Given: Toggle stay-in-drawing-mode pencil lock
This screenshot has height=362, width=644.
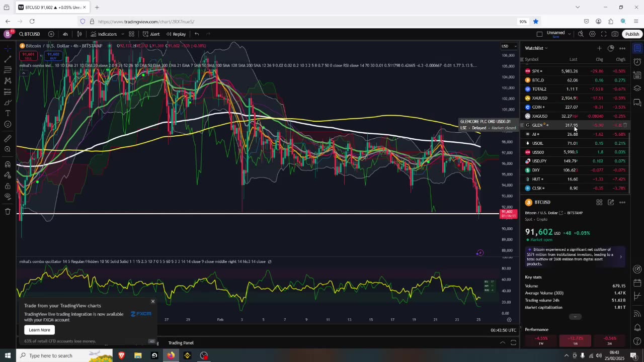Looking at the screenshot, I should coord(8,175).
